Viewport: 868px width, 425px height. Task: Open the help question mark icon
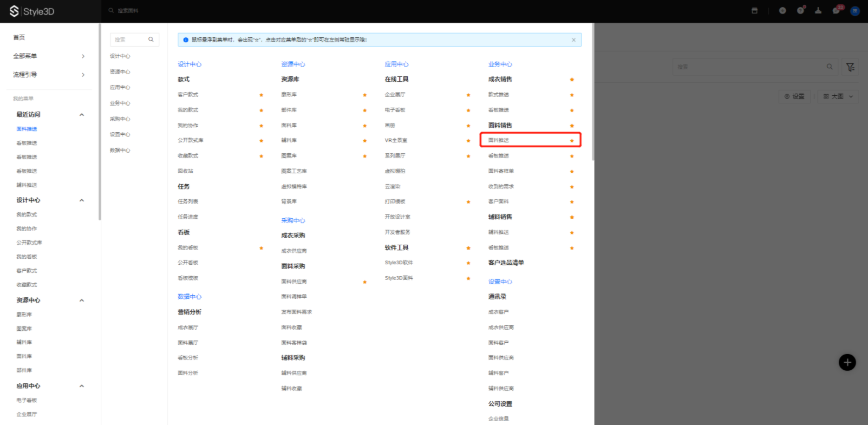coord(800,11)
